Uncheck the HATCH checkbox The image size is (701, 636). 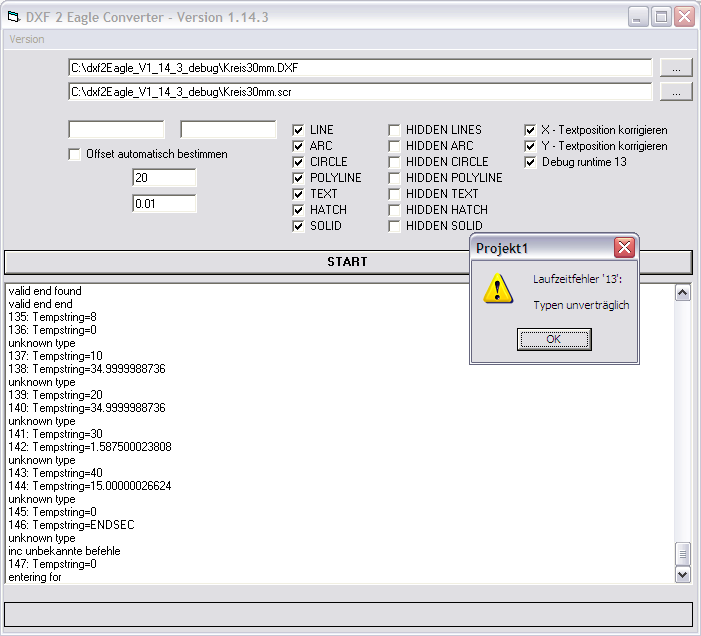click(298, 210)
